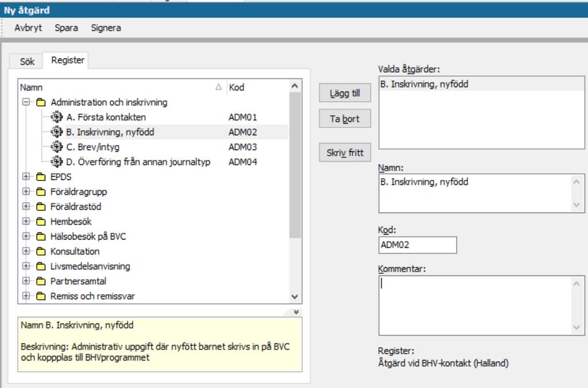The height and width of the screenshot is (388, 588).
Task: Click the Remiss och remissvar folder icon
Action: 41,296
